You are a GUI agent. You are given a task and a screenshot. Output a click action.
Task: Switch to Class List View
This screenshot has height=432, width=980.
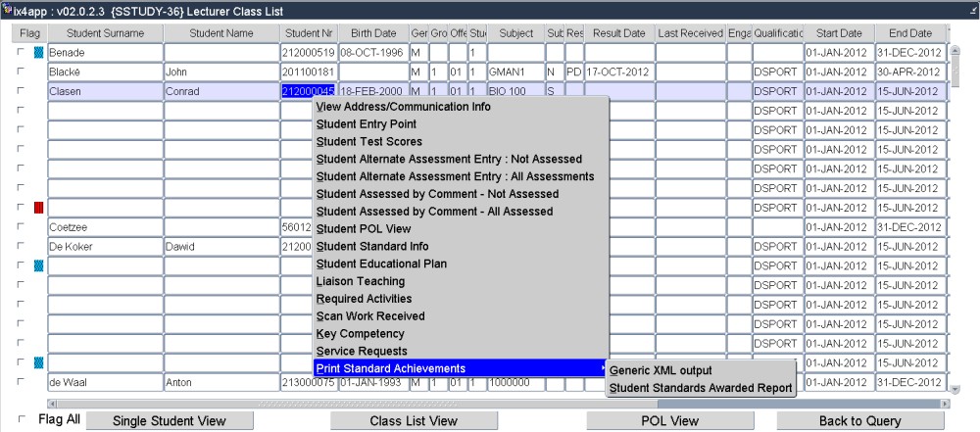[414, 421]
